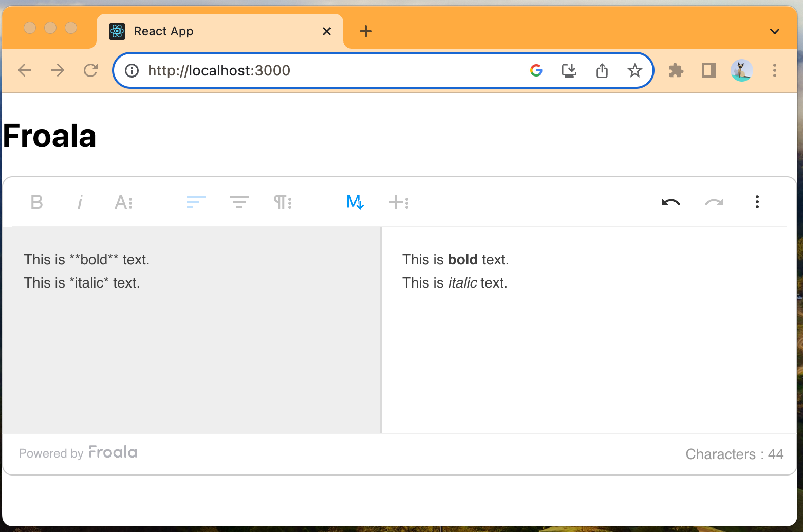Switch to the React App tab
Viewport: 803px width, 532px height.
point(163,31)
